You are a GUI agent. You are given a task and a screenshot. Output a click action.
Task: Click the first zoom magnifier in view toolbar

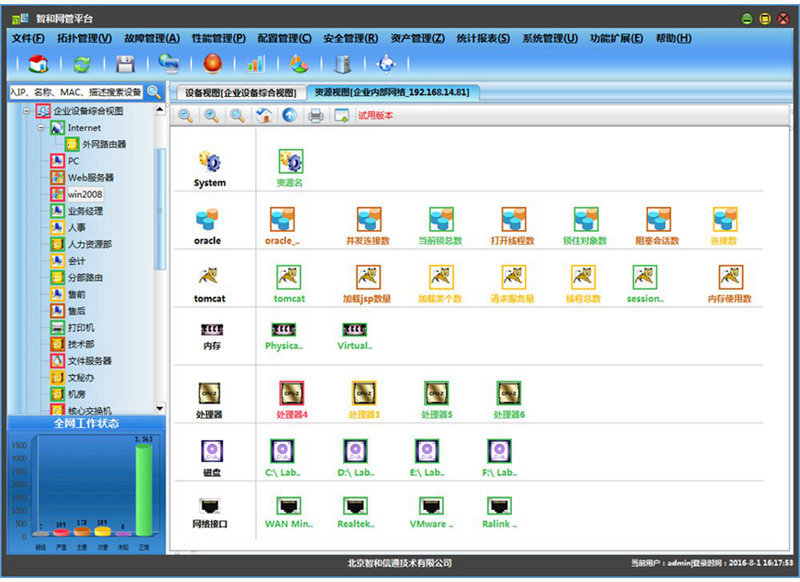(185, 116)
